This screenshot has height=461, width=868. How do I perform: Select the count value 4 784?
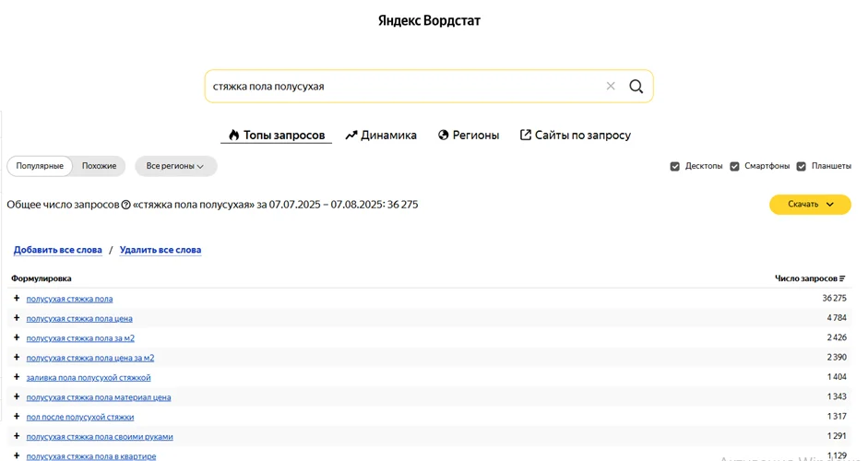click(x=837, y=318)
